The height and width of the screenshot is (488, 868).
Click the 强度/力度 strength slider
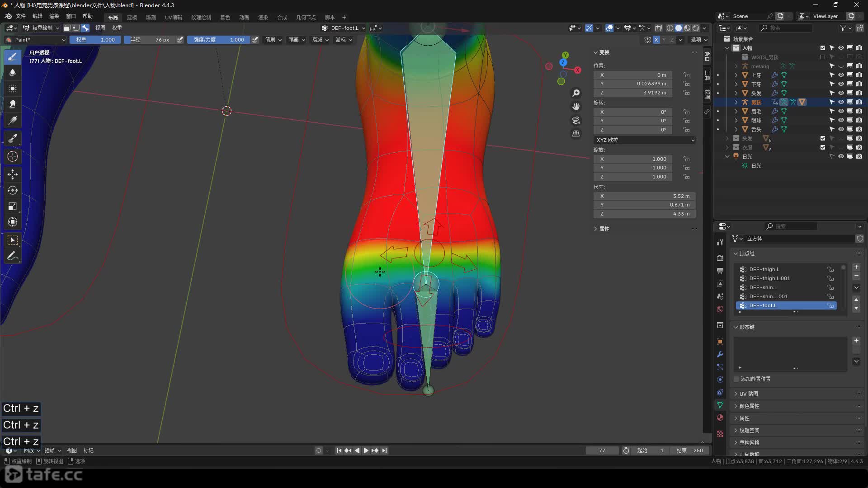(x=219, y=40)
